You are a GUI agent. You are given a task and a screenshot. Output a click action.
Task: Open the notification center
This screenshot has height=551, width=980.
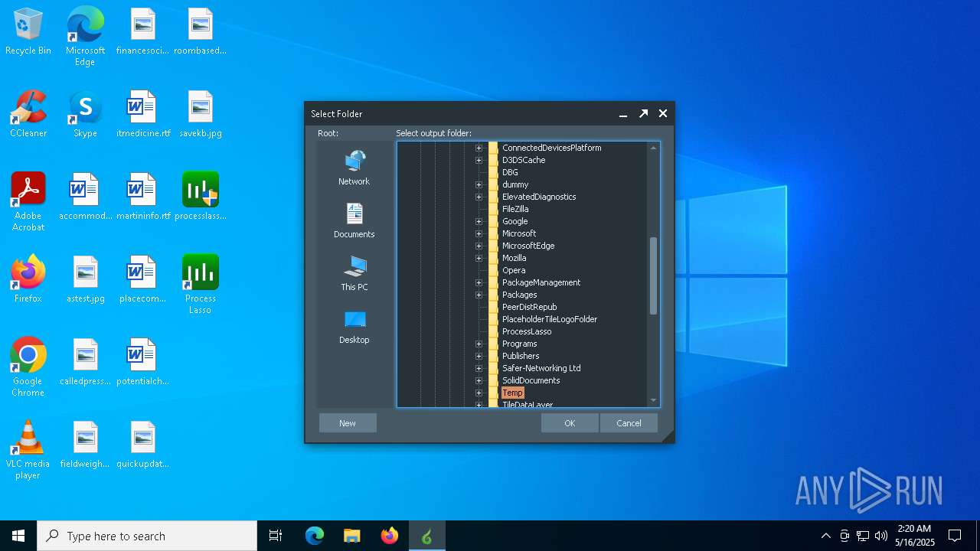tap(955, 536)
